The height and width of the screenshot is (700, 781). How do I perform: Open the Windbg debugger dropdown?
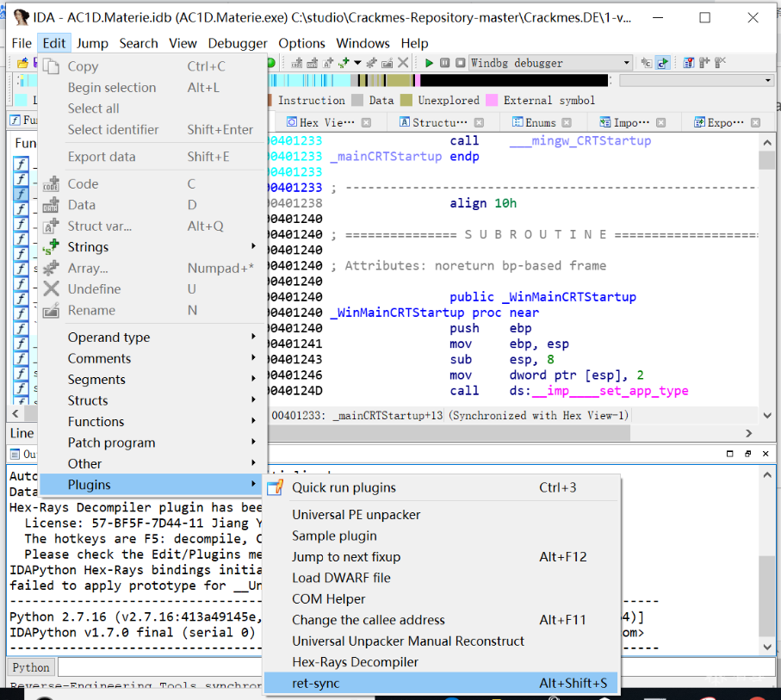[x=626, y=63]
